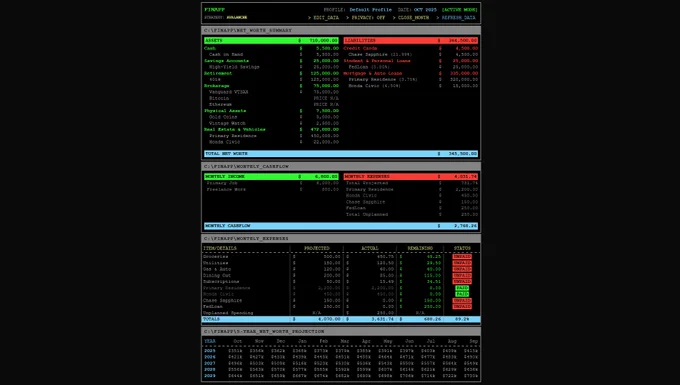Select the Mortgage & Auto Loans category
This screenshot has width=680, height=385.
(x=411, y=73)
